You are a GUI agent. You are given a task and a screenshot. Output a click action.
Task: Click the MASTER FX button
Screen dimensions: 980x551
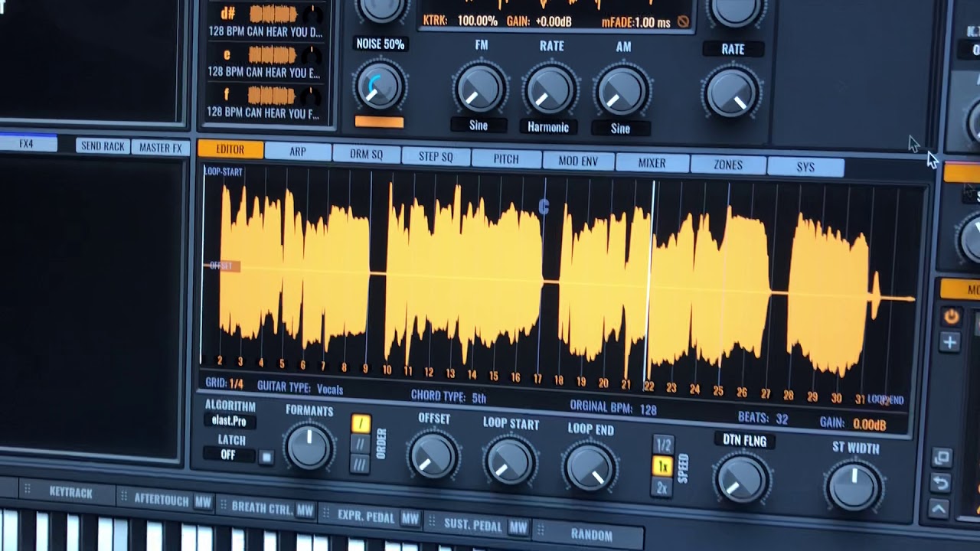click(160, 148)
